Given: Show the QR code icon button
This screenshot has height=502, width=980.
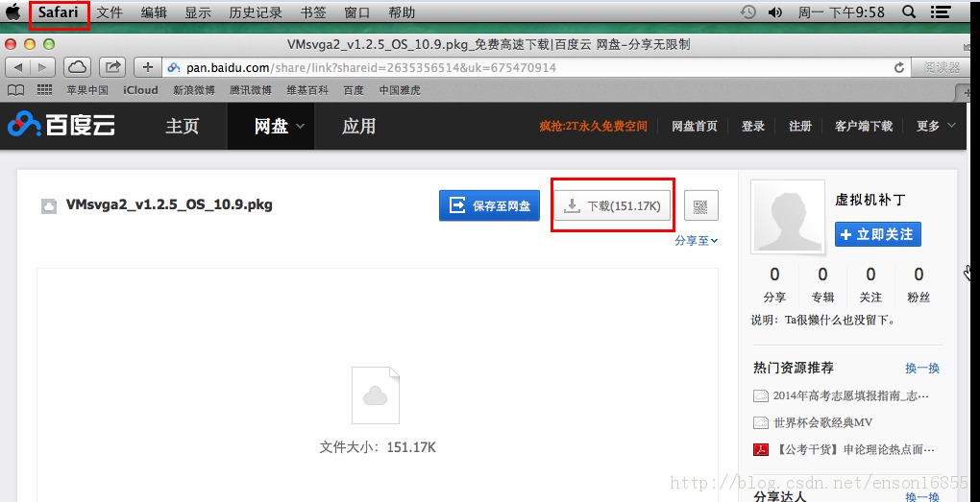Looking at the screenshot, I should coord(701,205).
